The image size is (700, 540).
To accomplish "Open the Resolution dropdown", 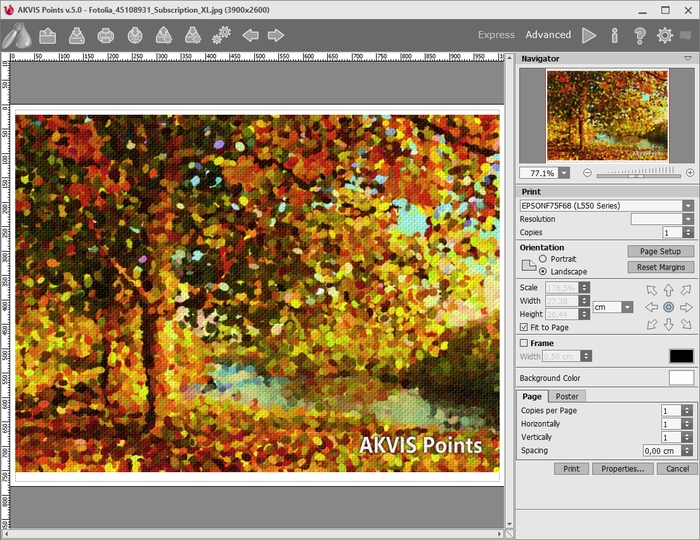I will [x=688, y=219].
